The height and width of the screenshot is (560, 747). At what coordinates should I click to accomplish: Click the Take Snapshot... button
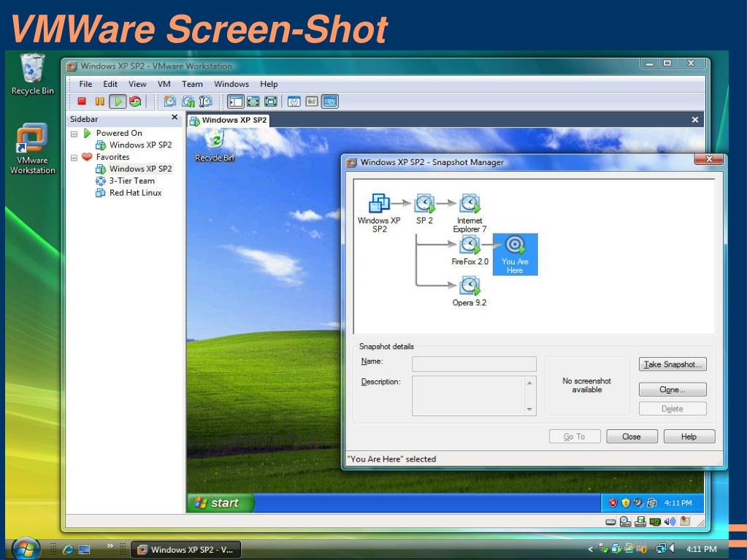point(673,364)
